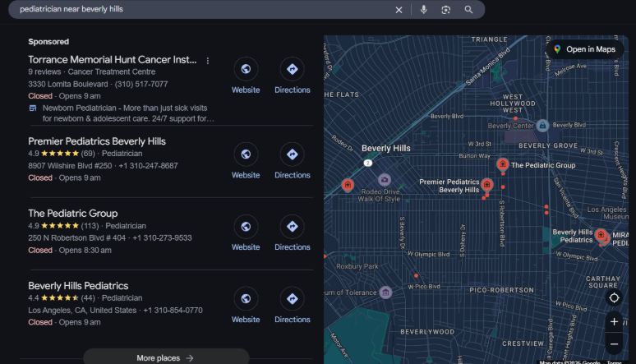Click the 4.9 rating with 113 reviews

[x=63, y=226]
